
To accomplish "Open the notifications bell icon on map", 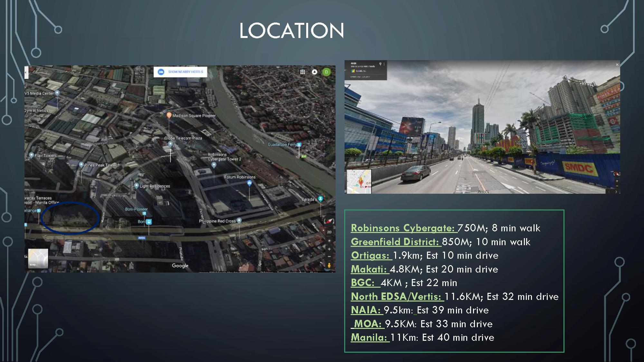I will [315, 72].
